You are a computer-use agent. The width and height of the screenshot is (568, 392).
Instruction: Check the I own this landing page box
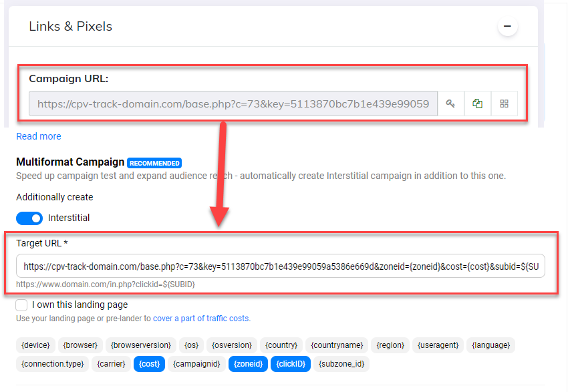(x=20, y=303)
